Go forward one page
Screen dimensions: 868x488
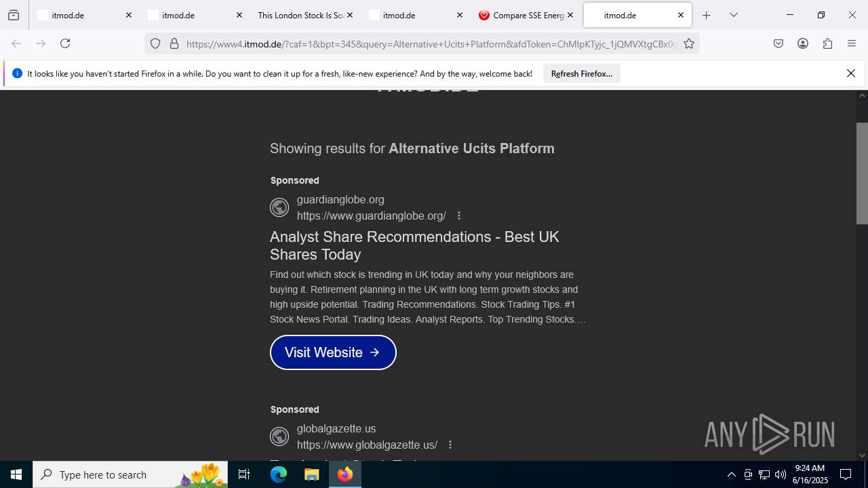(41, 43)
